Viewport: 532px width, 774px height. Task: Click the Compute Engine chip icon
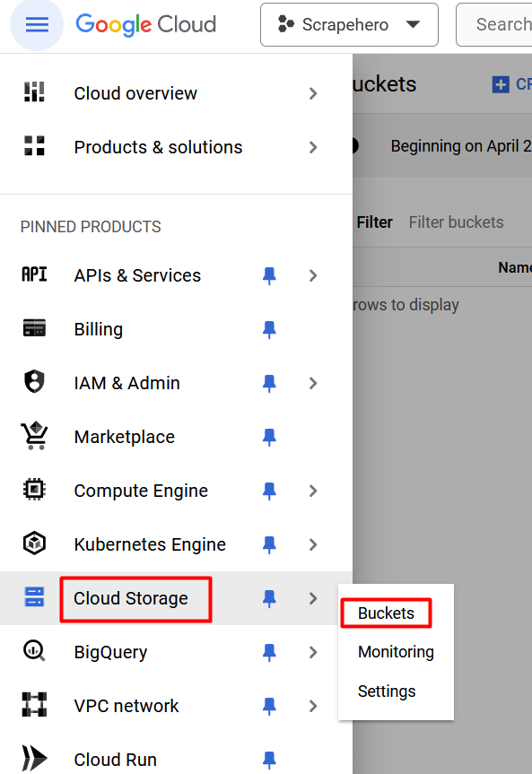pos(34,489)
